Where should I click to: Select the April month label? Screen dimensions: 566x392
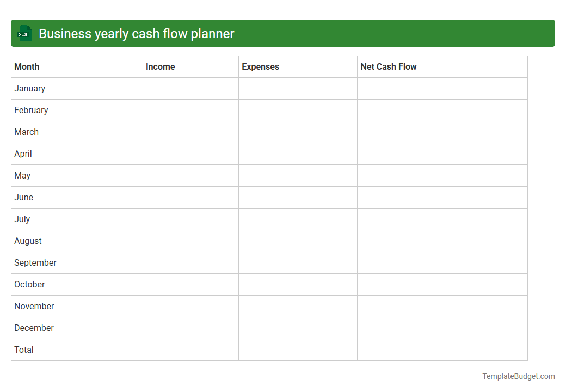click(23, 154)
